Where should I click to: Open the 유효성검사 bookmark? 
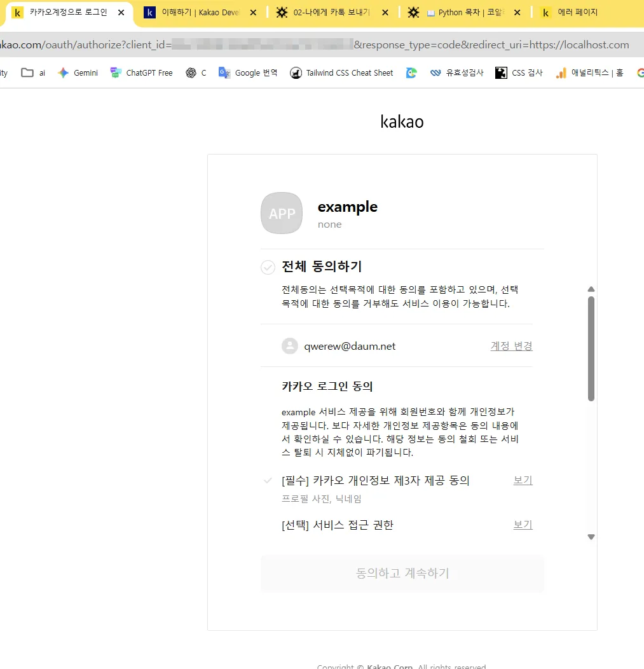click(x=456, y=73)
